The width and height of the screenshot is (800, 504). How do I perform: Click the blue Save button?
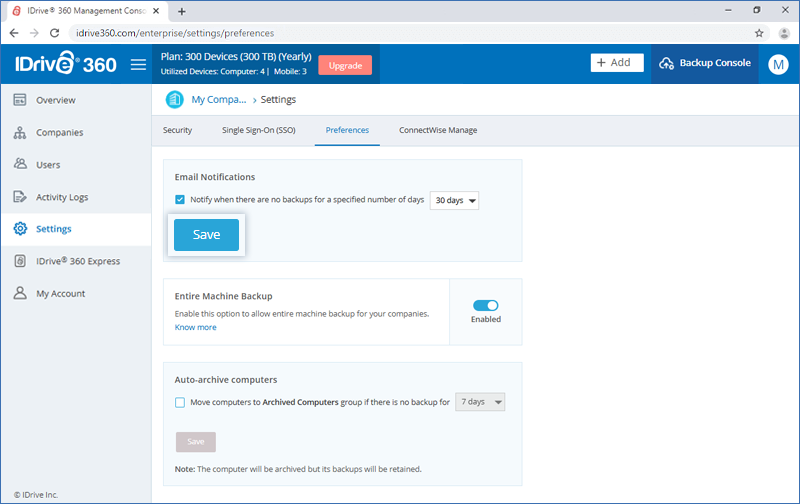click(x=206, y=235)
